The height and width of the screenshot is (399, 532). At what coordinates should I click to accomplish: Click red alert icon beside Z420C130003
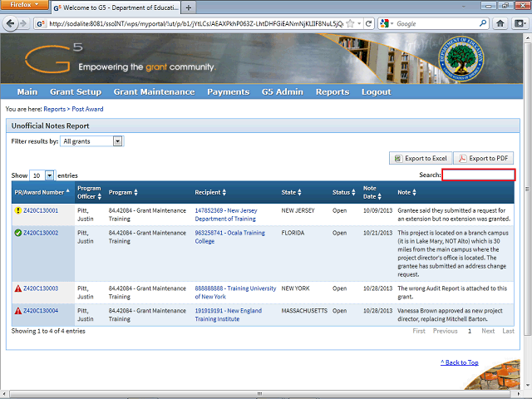[17, 288]
